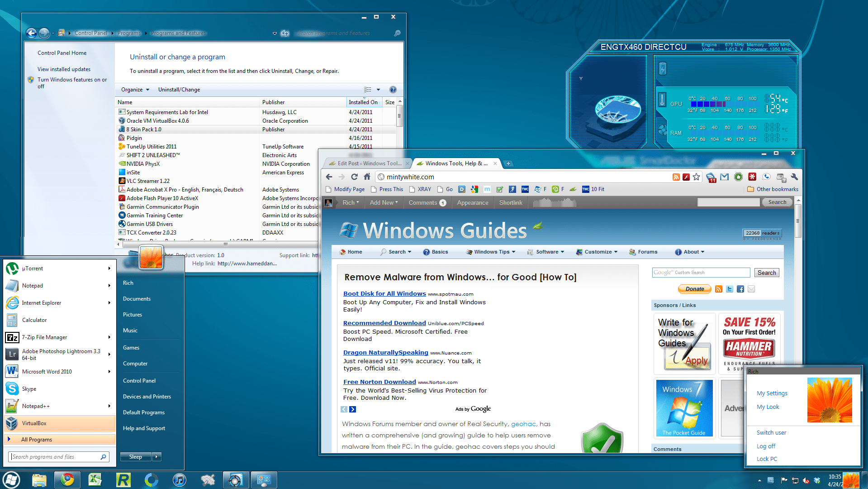Reload the mintywhite.com page in Chrome
The width and height of the screenshot is (868, 489).
click(354, 177)
